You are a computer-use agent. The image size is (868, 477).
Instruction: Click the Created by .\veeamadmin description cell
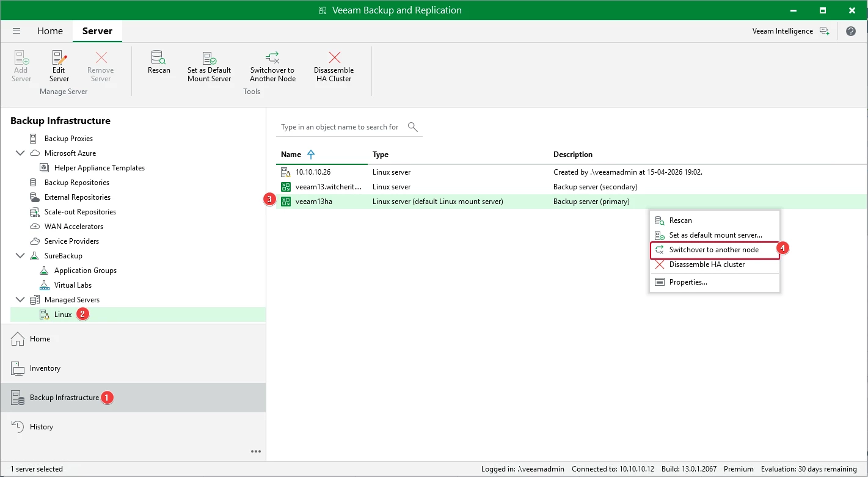628,172
